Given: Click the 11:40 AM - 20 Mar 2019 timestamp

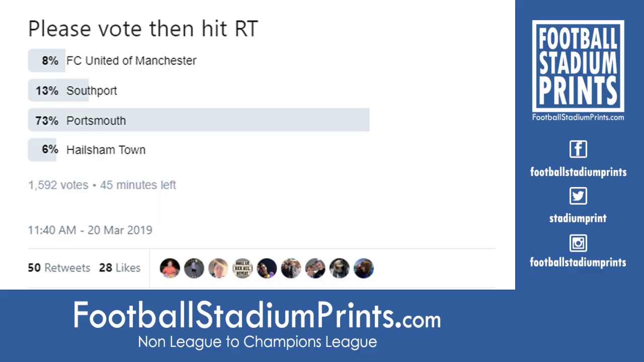Looking at the screenshot, I should 90,230.
